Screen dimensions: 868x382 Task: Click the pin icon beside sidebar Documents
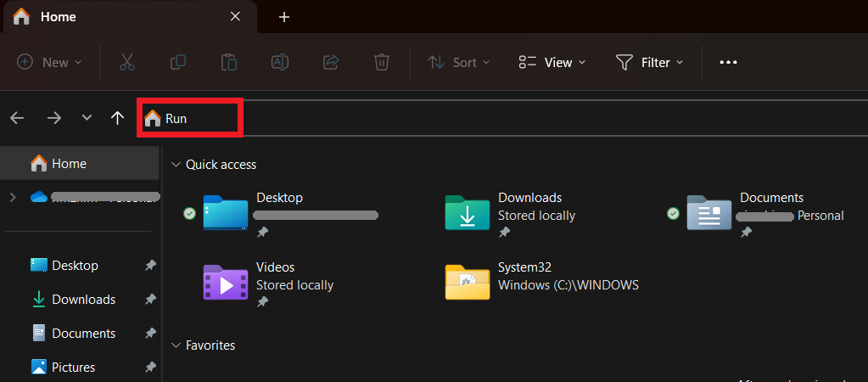tap(150, 334)
